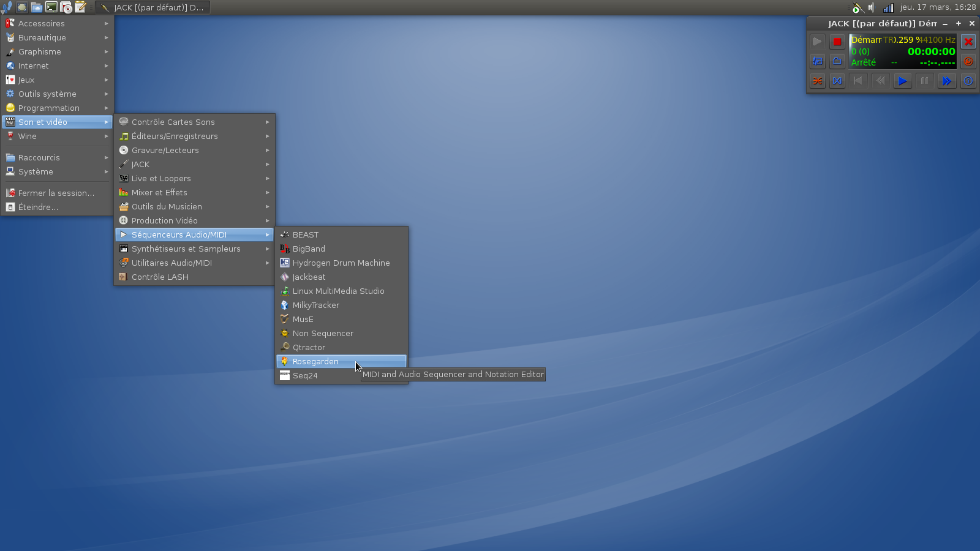Click the greyed-out JACK server start button

click(x=818, y=42)
